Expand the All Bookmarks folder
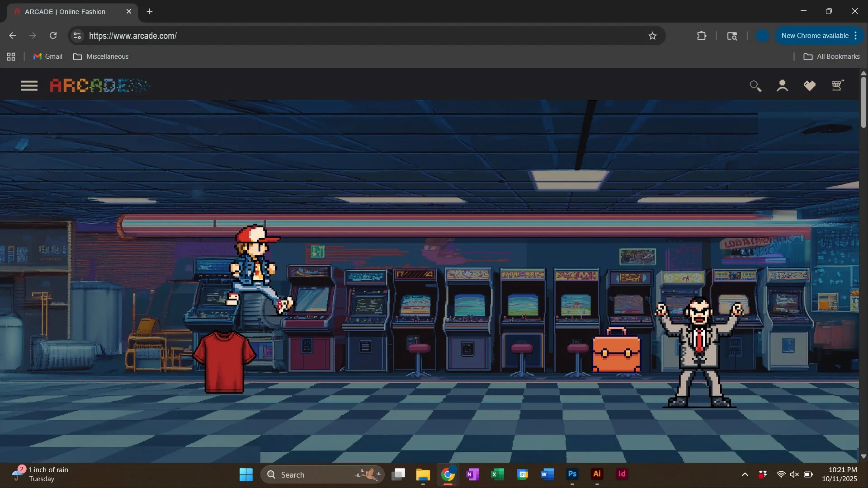Screen dimensions: 868x488 click(x=831, y=56)
